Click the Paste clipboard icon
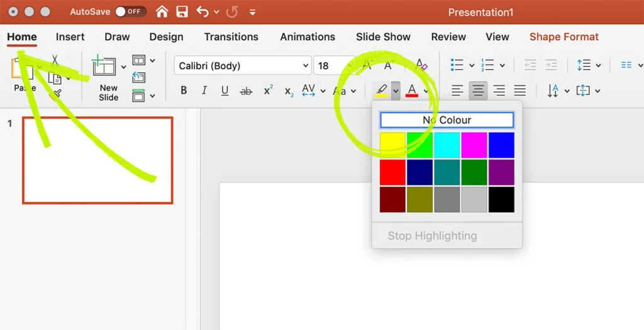Image resolution: width=644 pixels, height=330 pixels. [21, 69]
